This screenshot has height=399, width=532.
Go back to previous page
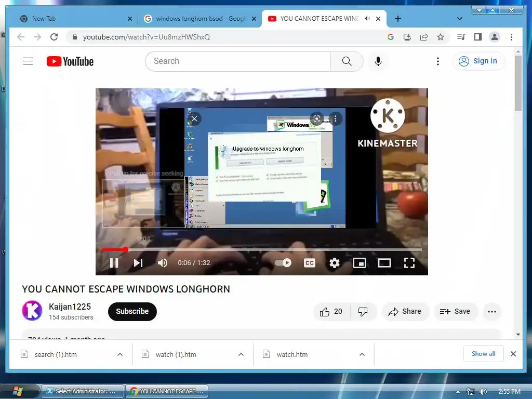coord(21,37)
